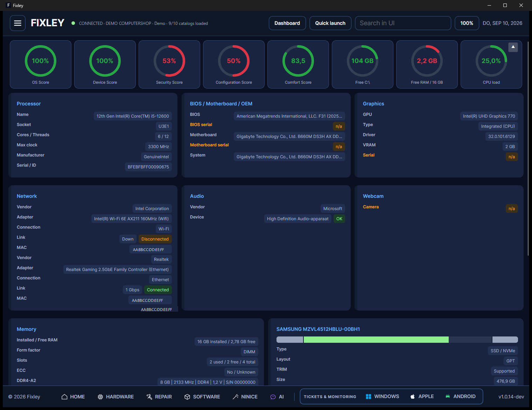Select the Windows logo icon
This screenshot has height=410, width=532.
(x=369, y=396)
